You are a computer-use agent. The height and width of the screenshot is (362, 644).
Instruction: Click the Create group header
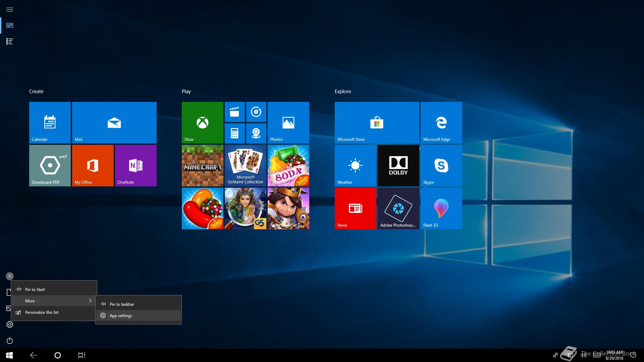[36, 92]
